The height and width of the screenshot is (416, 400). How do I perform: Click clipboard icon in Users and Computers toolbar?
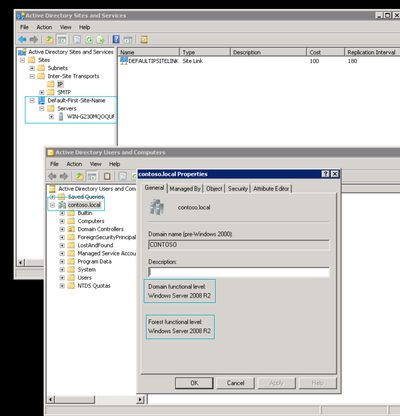pos(107,176)
